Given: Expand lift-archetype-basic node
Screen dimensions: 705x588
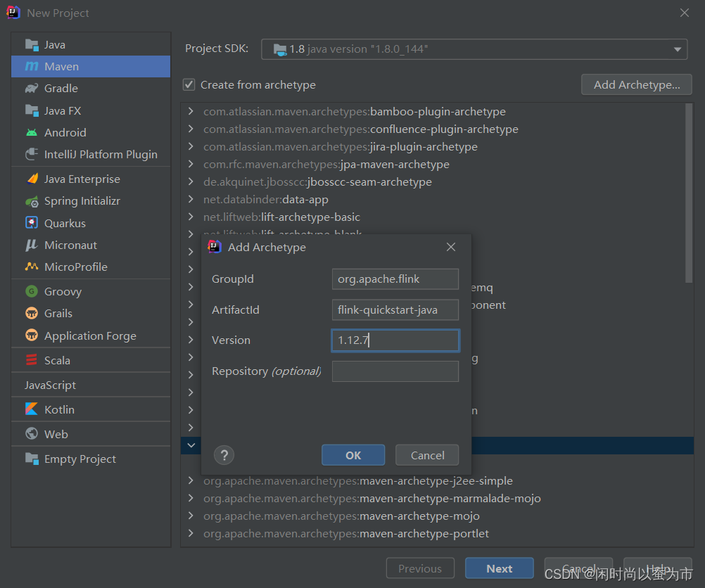Looking at the screenshot, I should point(191,217).
